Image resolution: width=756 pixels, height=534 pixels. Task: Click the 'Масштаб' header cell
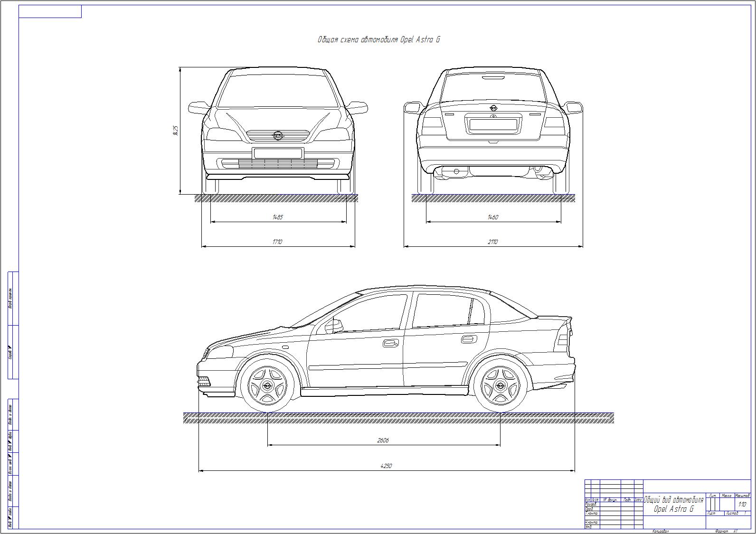743,496
